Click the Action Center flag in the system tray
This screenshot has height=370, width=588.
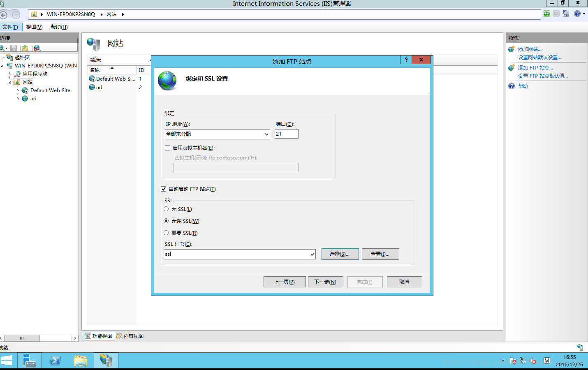point(513,361)
